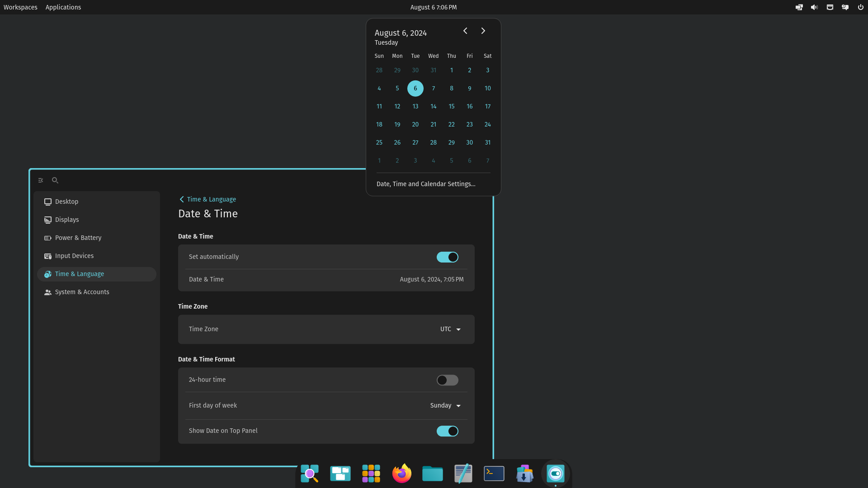868x488 pixels.
Task: Open Terminal application from taskbar
Action: [x=494, y=473]
